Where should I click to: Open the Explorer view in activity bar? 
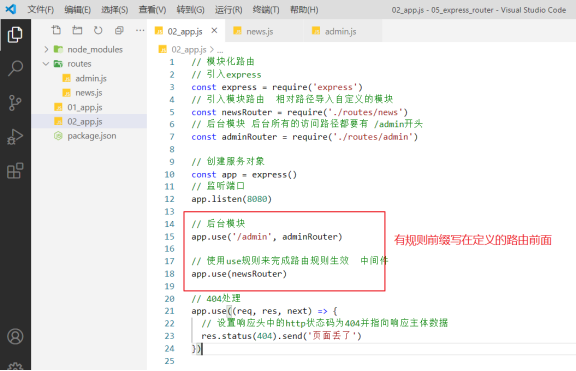[x=15, y=35]
